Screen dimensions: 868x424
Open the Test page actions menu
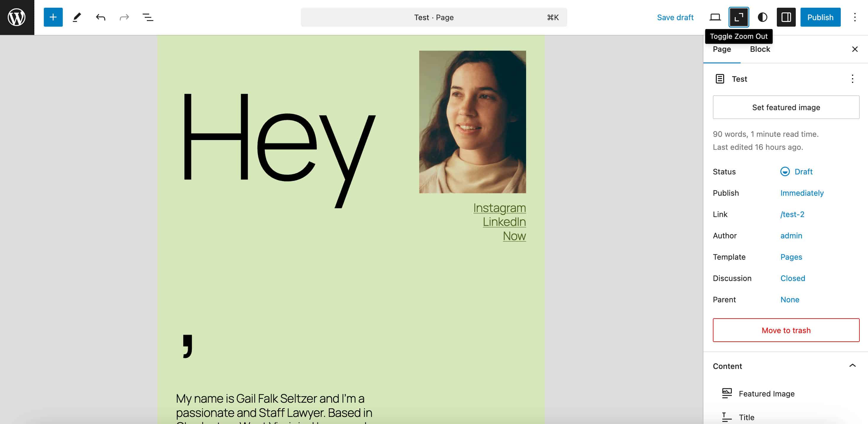852,79
